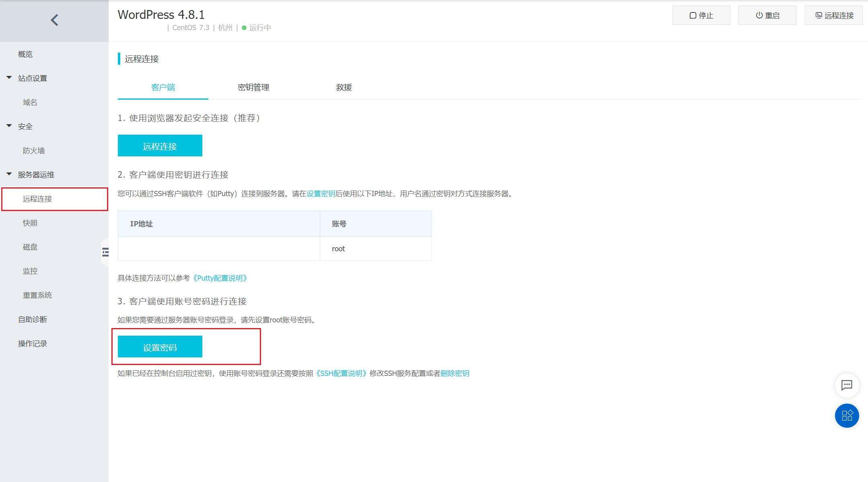
Task: Click the 运行中 status label
Action: 260,28
